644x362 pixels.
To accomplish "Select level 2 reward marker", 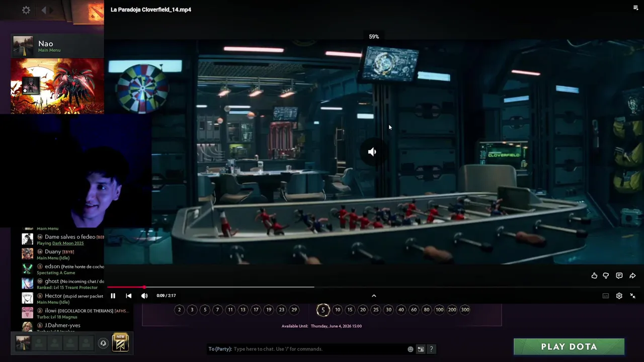I will point(179,310).
